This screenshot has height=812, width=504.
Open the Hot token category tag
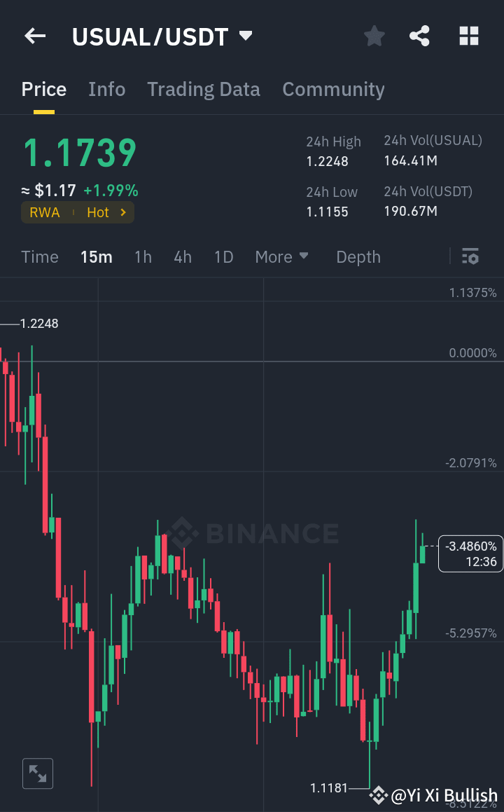(x=97, y=212)
